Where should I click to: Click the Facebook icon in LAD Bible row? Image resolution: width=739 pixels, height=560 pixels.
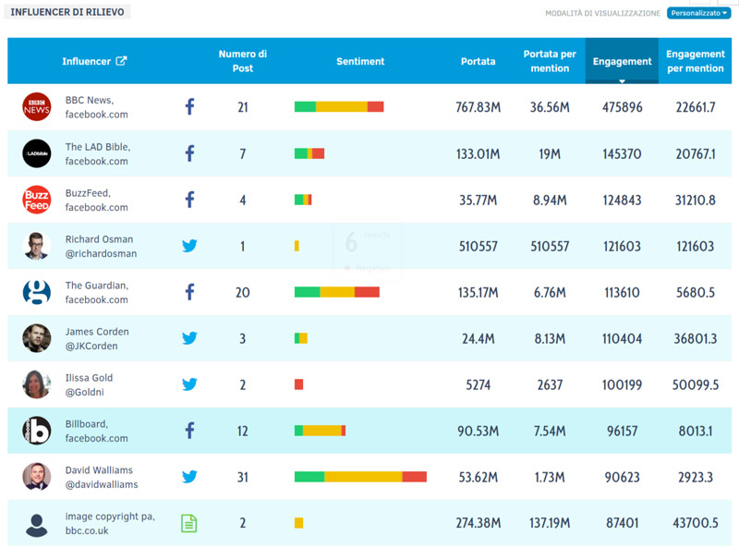click(x=189, y=153)
